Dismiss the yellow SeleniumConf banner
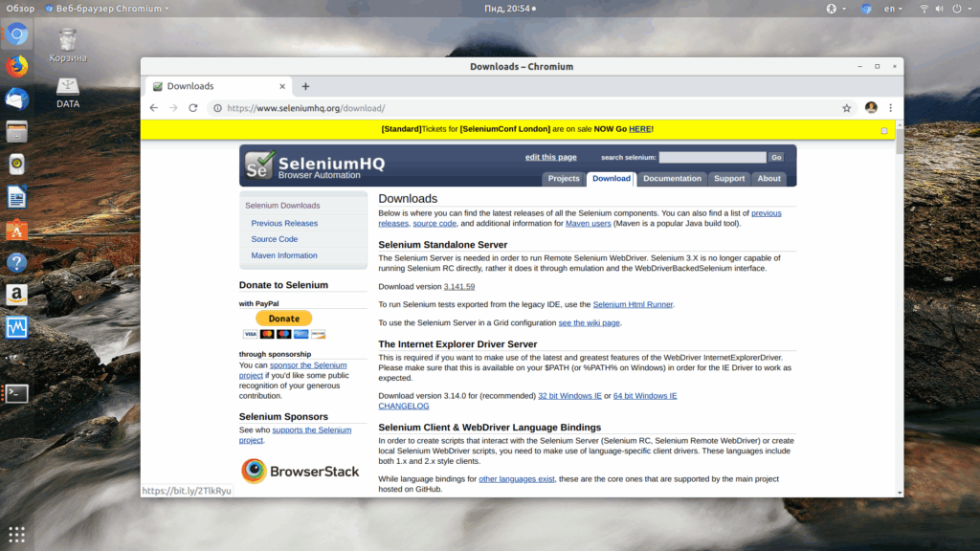Screen dimensions: 980x551 click(883, 130)
